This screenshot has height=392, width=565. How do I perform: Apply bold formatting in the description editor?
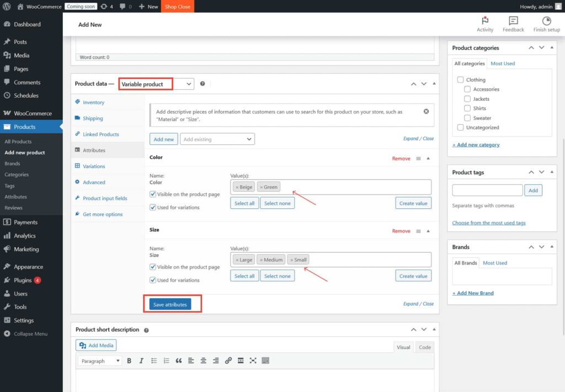(x=129, y=361)
